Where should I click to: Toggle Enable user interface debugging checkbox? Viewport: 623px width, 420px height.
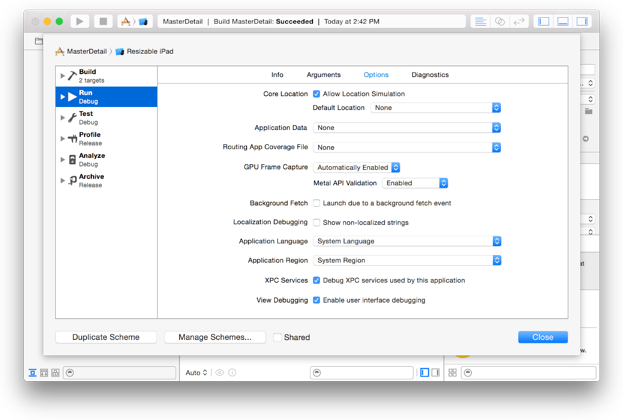316,300
